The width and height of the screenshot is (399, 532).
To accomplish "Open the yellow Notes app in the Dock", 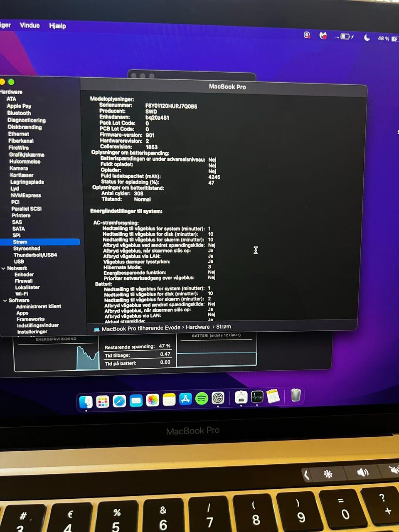I will 169,400.
